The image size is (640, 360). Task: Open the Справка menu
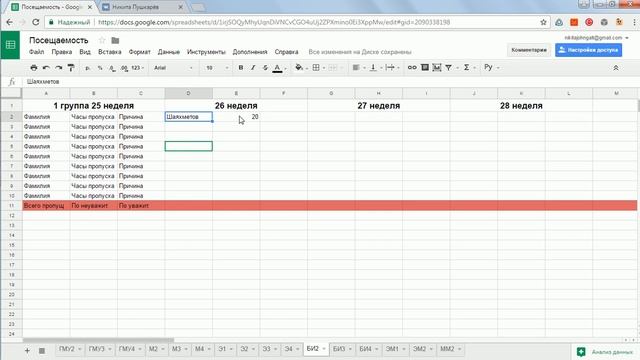pos(287,52)
